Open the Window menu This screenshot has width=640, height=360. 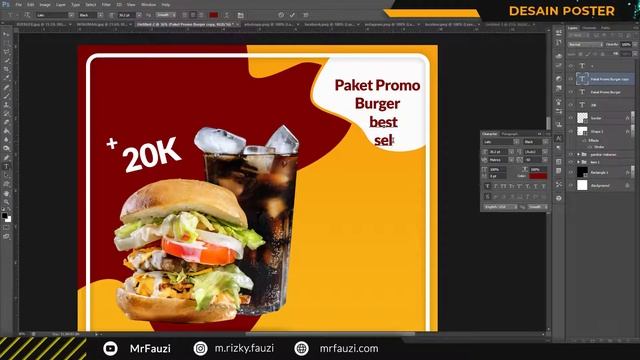(x=149, y=4)
